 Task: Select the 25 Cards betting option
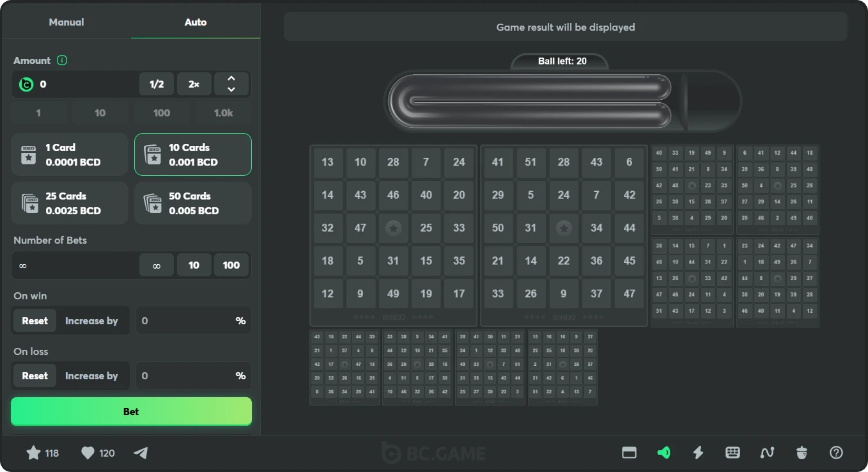click(x=69, y=203)
